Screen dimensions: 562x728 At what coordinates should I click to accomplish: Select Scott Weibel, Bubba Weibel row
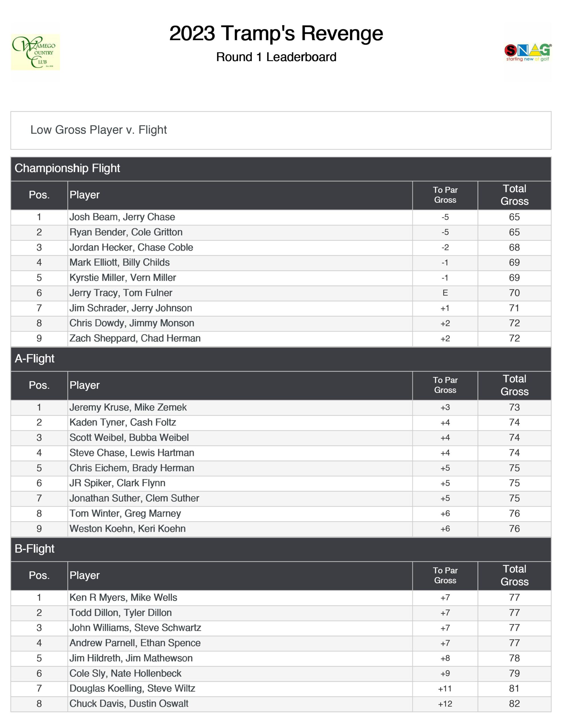point(129,438)
